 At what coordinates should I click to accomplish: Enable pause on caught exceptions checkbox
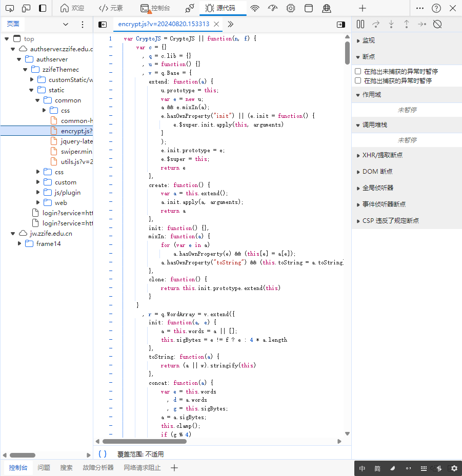pyautogui.click(x=358, y=80)
